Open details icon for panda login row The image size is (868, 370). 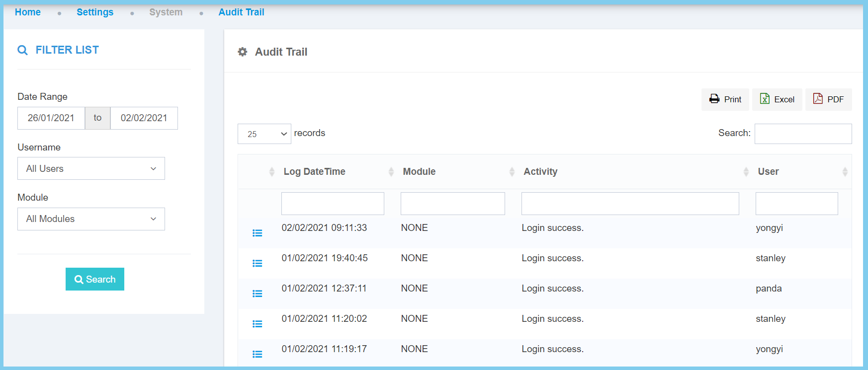[x=257, y=294]
